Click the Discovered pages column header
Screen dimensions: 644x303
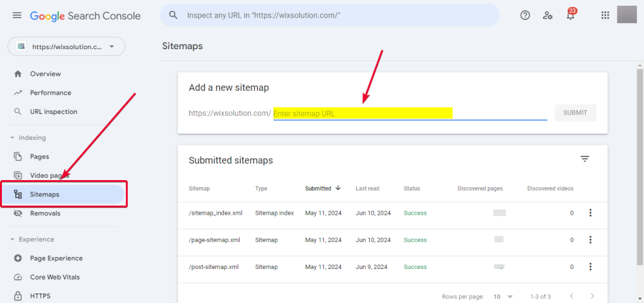480,189
